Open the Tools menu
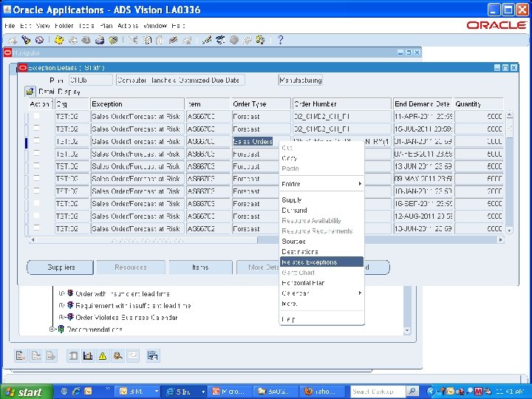Viewport: 532px width, 399px height. [x=86, y=26]
